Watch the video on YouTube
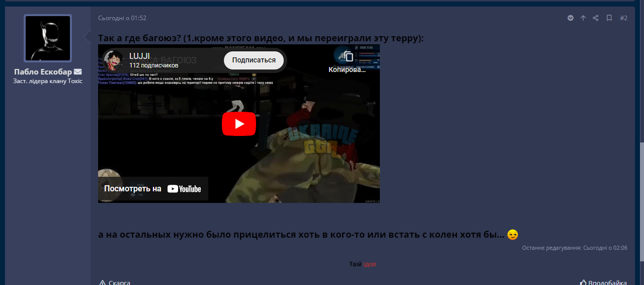Viewport: 644px width, 285px height. click(x=153, y=189)
